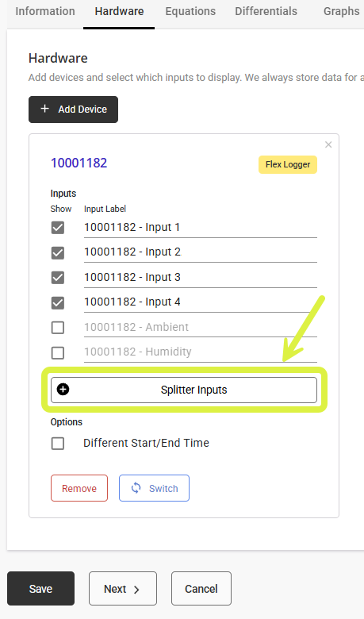Image resolution: width=364 pixels, height=619 pixels.
Task: Click the chevron arrow on Next button
Action: (136, 590)
